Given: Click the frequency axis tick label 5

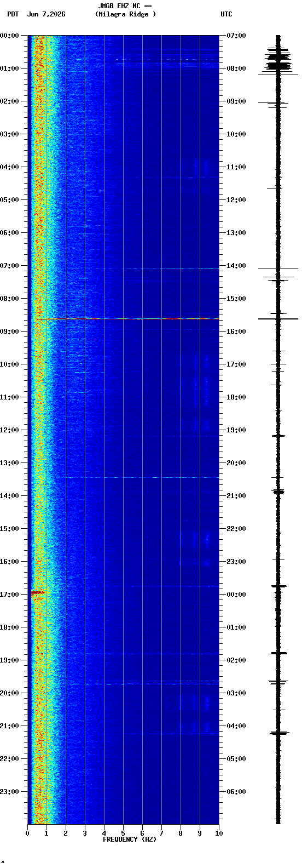Looking at the screenshot, I should [x=123, y=833].
